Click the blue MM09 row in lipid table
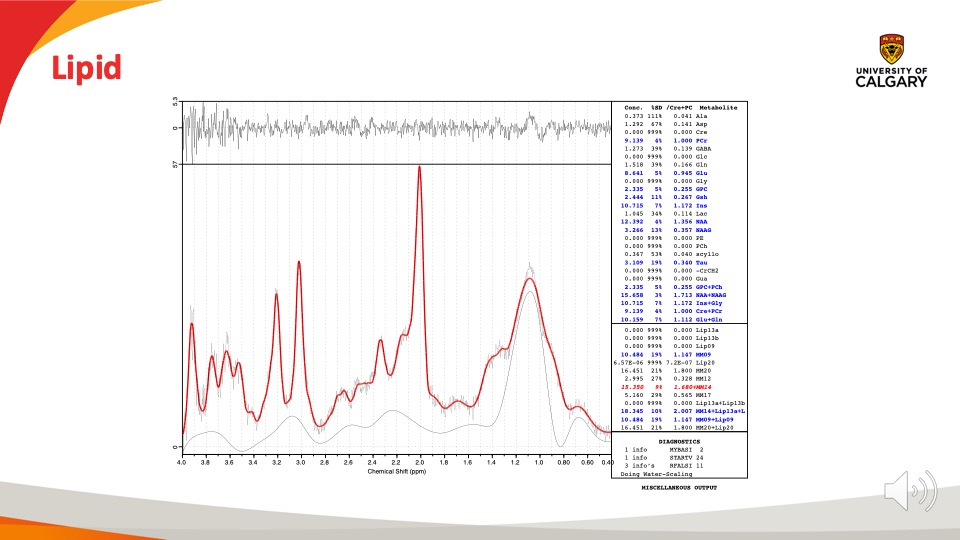Image resolution: width=960 pixels, height=540 pixels. point(680,354)
